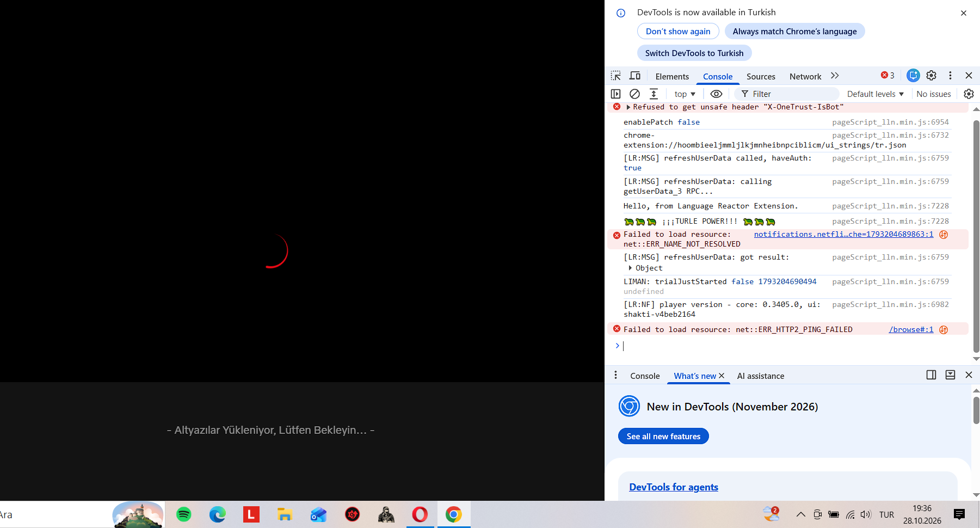Click Don't show again button

678,32
